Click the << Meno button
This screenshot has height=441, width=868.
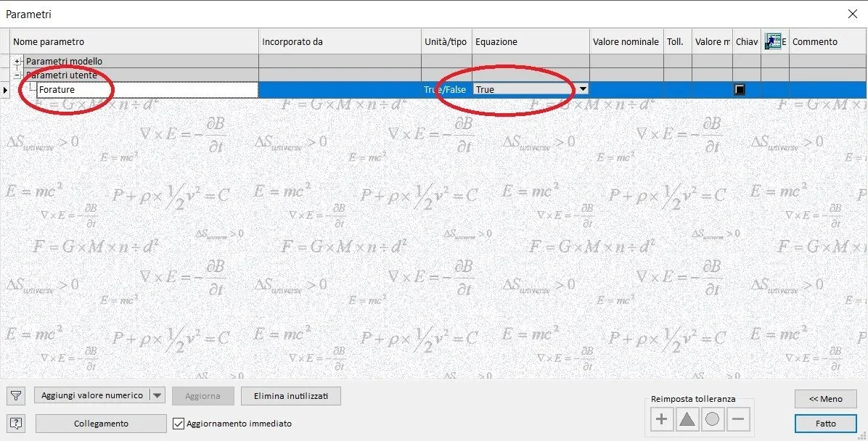pos(825,399)
